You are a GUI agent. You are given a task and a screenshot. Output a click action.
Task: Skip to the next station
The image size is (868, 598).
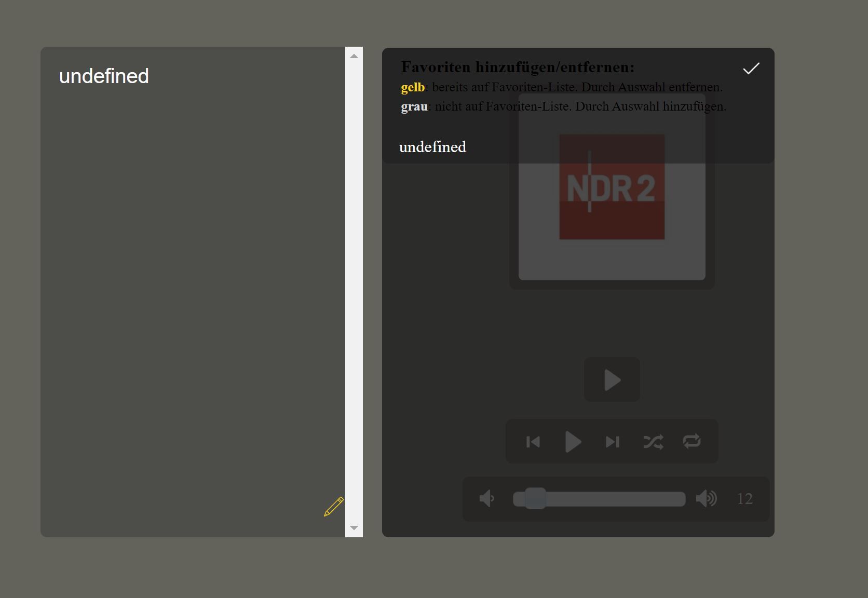(x=613, y=442)
